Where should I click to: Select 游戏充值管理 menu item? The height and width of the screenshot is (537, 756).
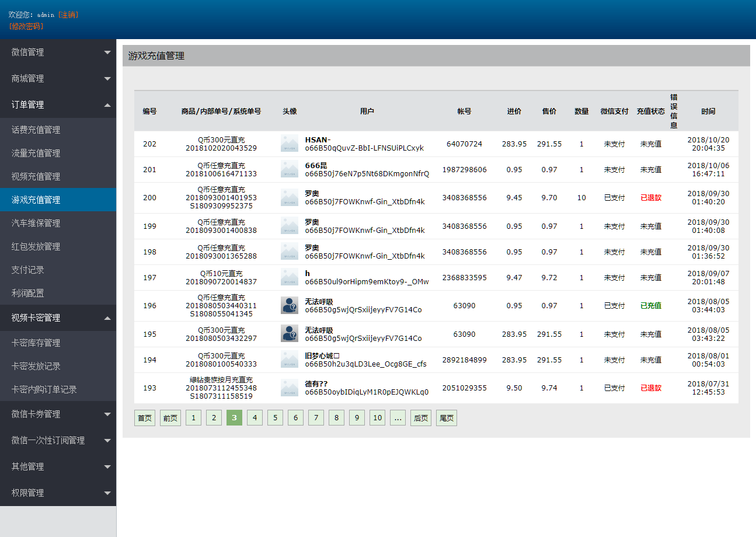(58, 200)
